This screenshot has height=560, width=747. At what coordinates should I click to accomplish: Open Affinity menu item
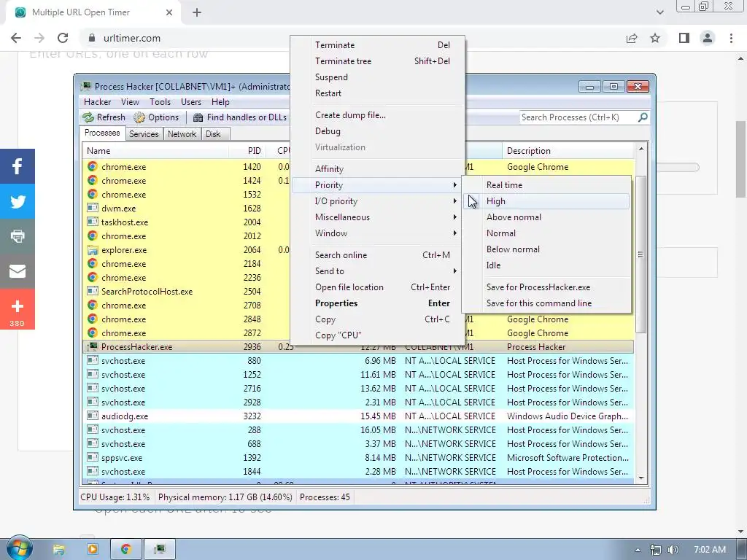tap(378, 169)
